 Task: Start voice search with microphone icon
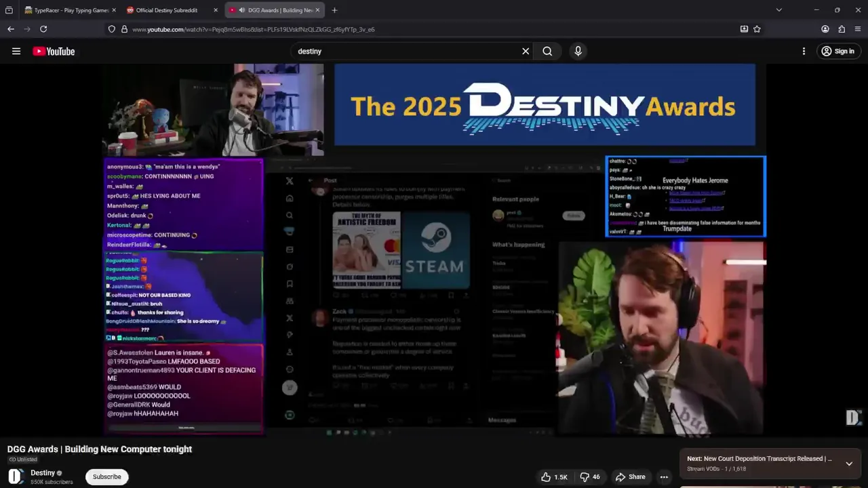pyautogui.click(x=578, y=51)
